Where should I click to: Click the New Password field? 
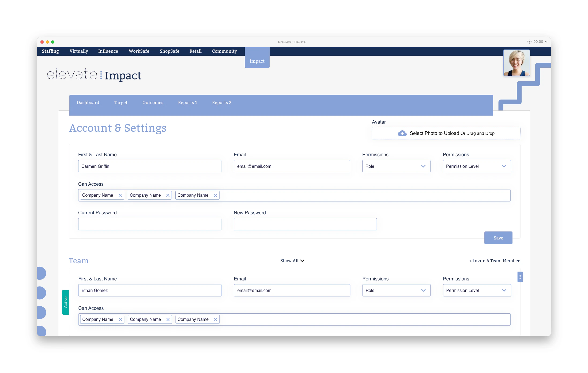tap(305, 224)
